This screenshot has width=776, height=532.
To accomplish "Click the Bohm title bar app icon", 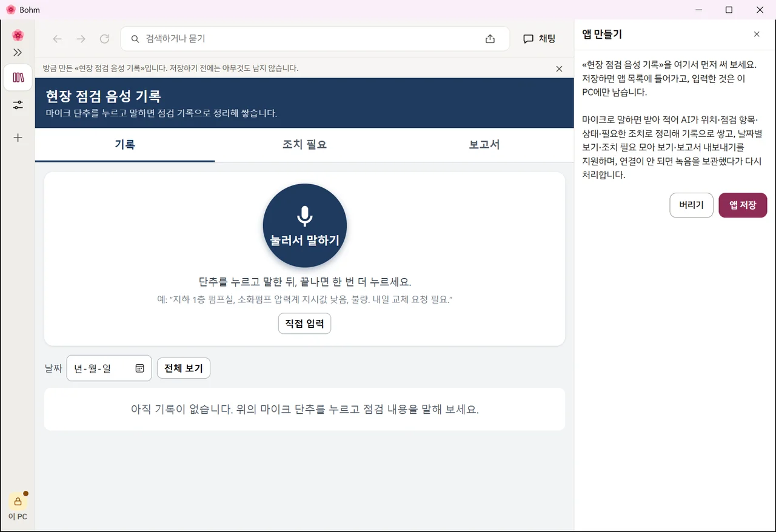I will (x=10, y=10).
